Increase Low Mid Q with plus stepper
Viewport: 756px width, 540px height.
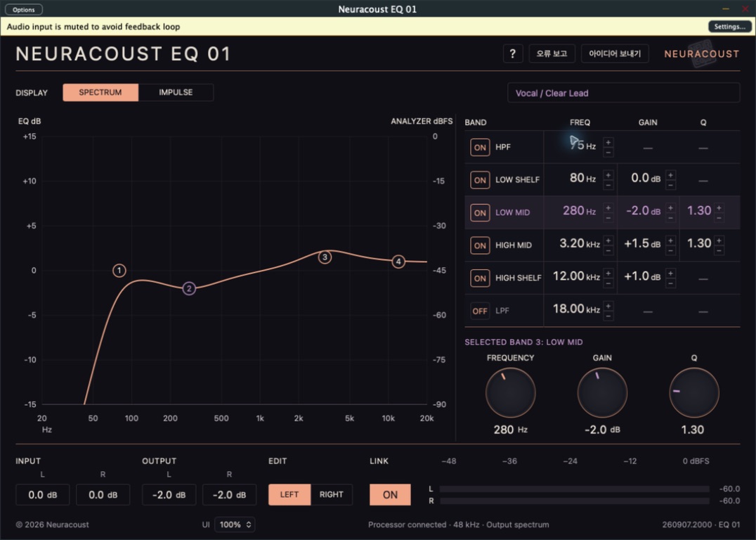719,208
